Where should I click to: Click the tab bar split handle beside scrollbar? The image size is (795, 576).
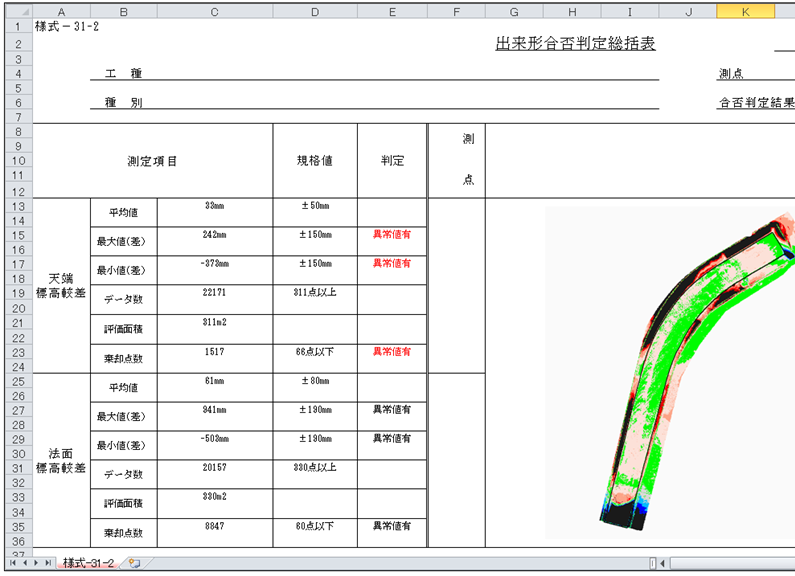(653, 563)
